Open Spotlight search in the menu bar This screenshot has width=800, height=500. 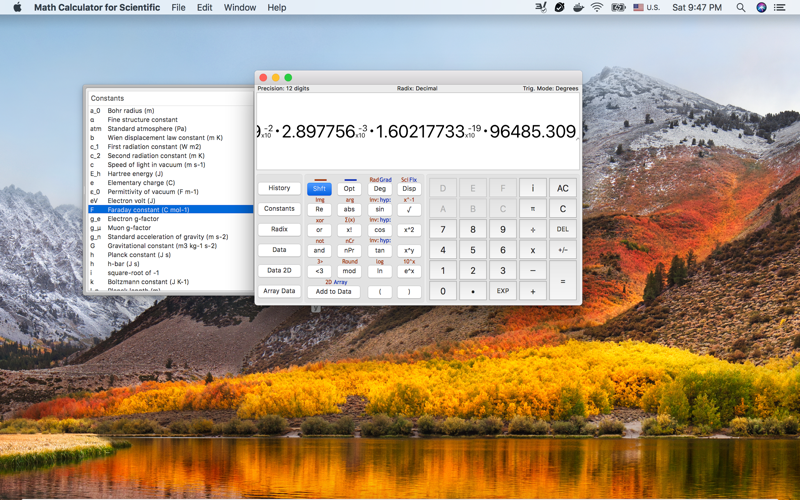point(741,7)
